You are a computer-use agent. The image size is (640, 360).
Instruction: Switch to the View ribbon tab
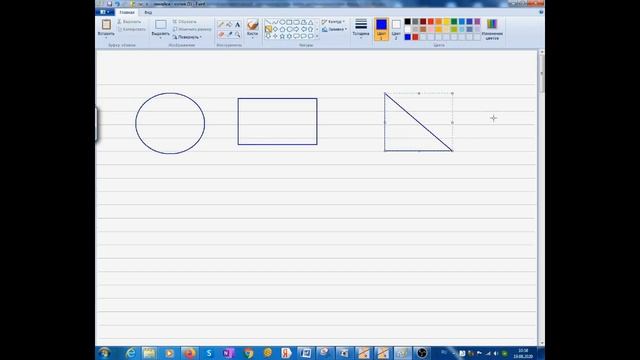tap(148, 12)
